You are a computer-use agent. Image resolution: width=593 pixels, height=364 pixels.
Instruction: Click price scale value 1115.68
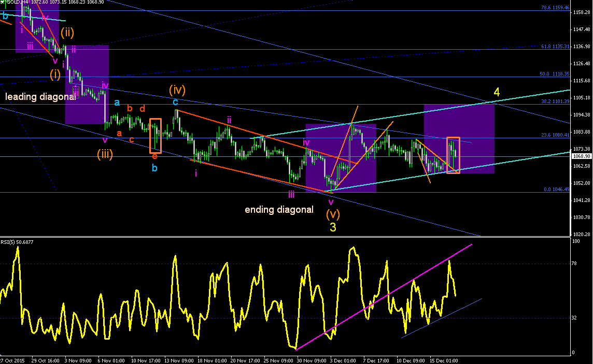582,80
